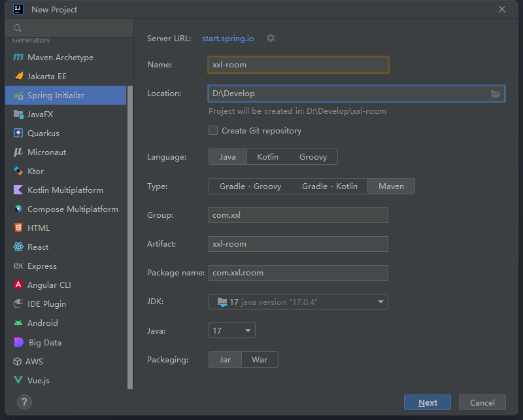Click the Cancel button
Viewport: 523px width, 420px height.
tap(482, 402)
